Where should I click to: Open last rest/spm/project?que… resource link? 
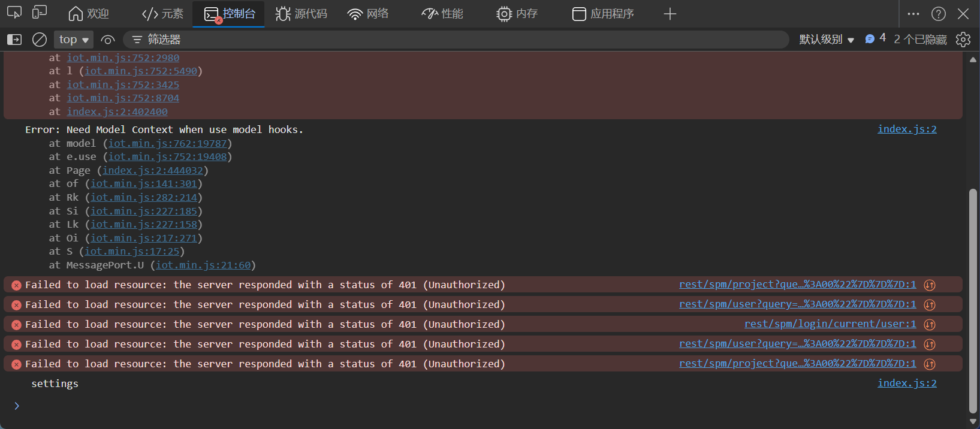797,364
